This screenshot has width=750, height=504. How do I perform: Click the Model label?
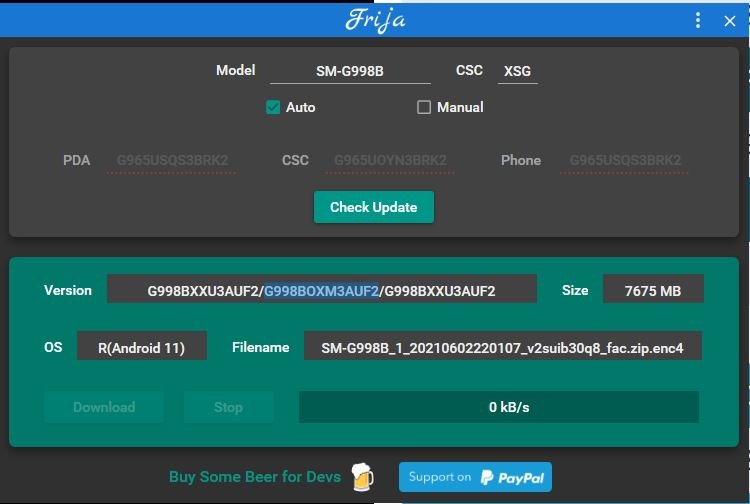236,70
